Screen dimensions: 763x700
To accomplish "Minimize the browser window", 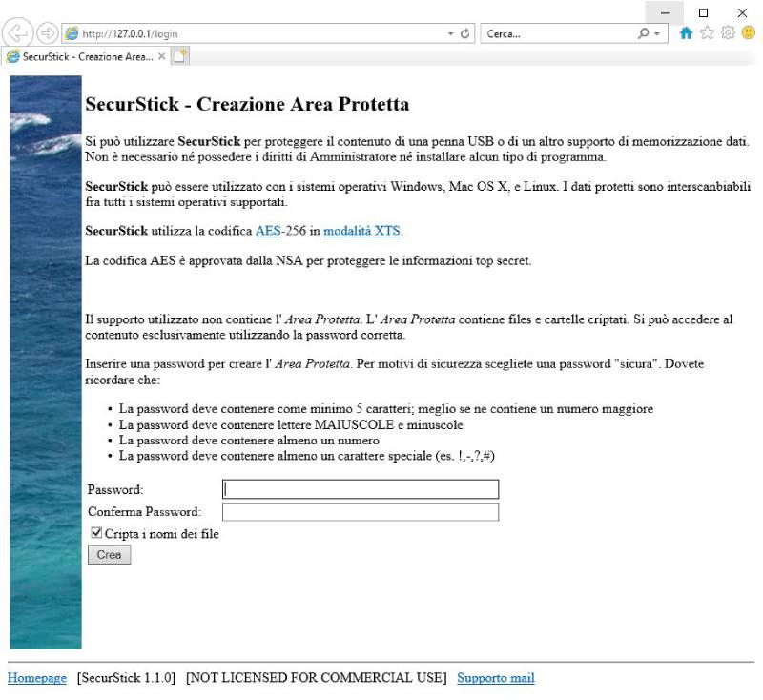I will coord(665,13).
